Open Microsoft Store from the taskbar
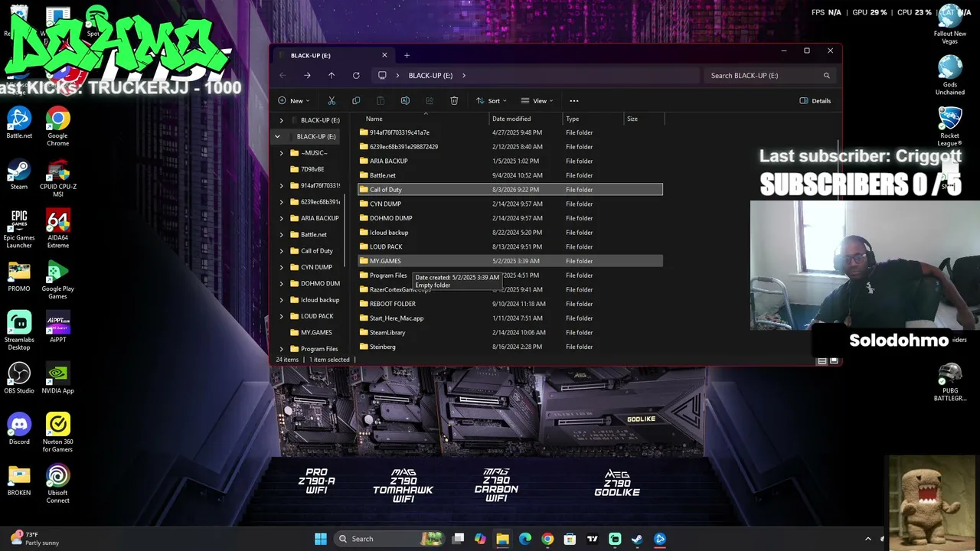 click(x=570, y=539)
